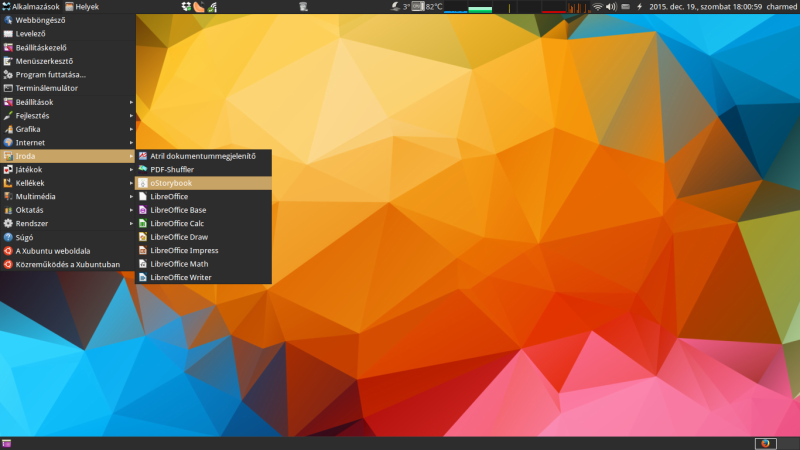Click the keyboard layout indicator icon
The width and height of the screenshot is (800, 450).
click(x=625, y=7)
